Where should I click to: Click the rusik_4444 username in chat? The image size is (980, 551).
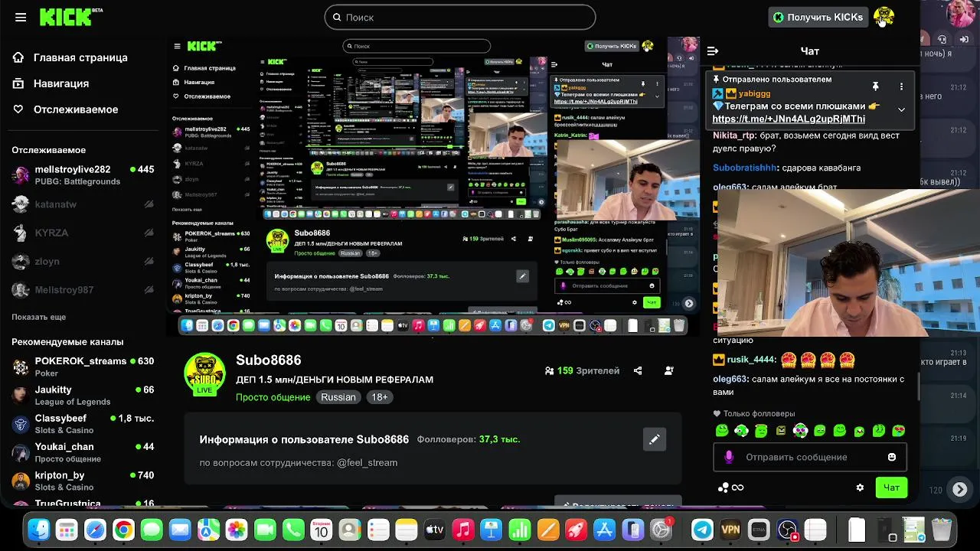click(x=752, y=360)
